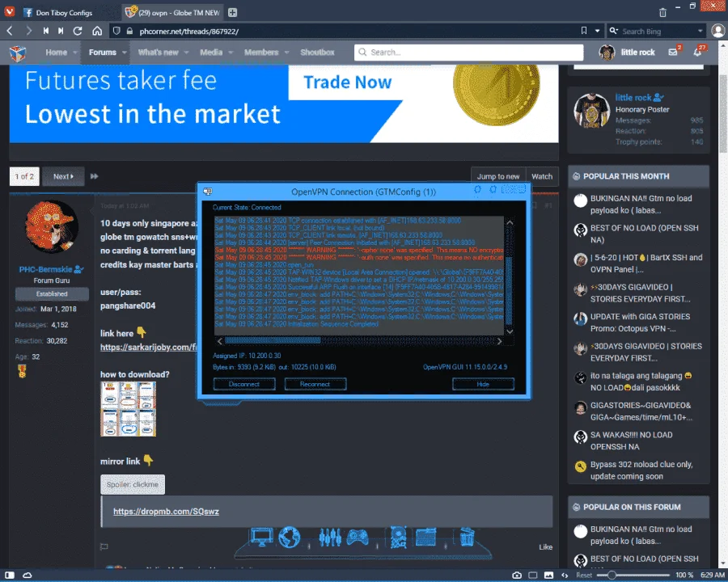The height and width of the screenshot is (582, 728).
Task: Open the search engine selector dropdown
Action: [613, 31]
